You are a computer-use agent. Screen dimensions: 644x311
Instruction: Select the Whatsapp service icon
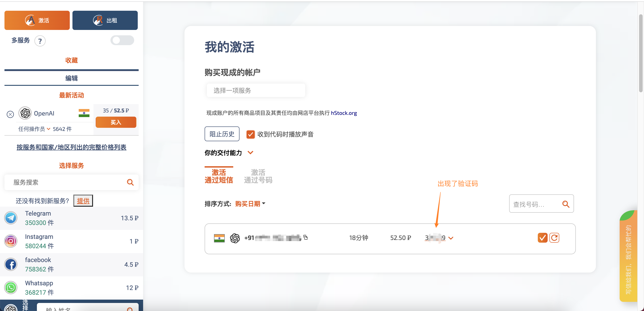11,288
